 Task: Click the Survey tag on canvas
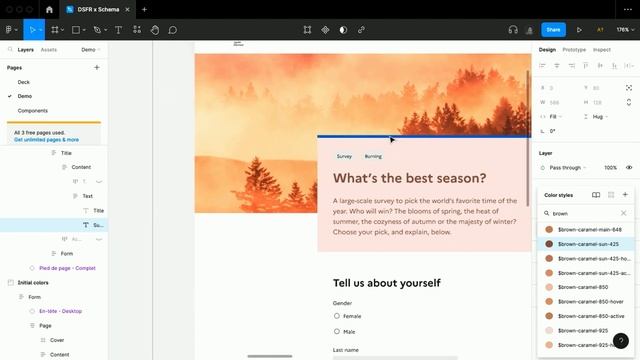(344, 156)
